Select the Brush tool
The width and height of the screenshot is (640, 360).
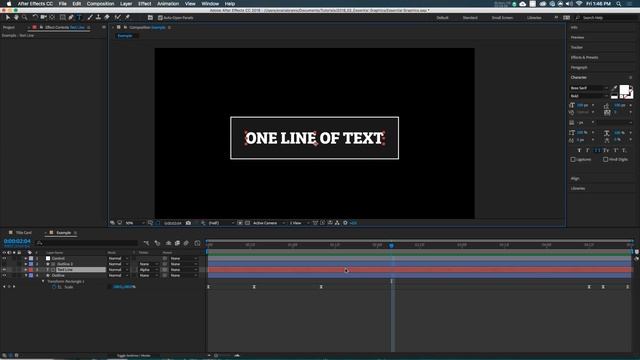90,18
